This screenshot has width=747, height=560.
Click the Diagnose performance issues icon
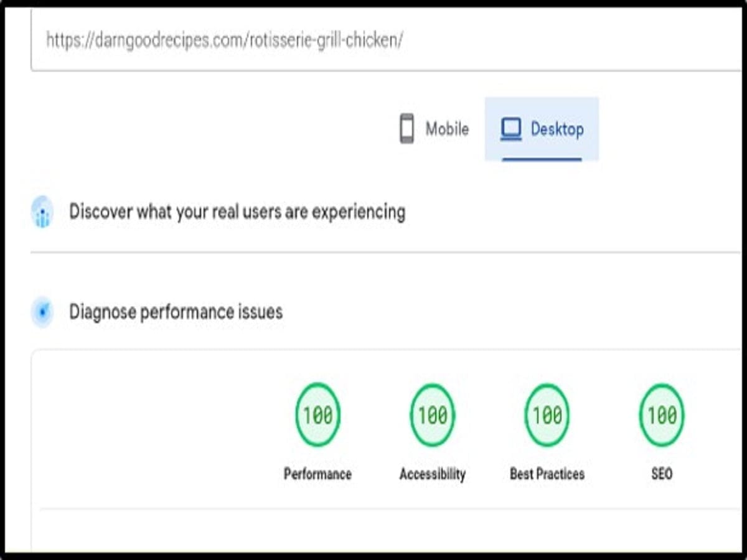41,312
